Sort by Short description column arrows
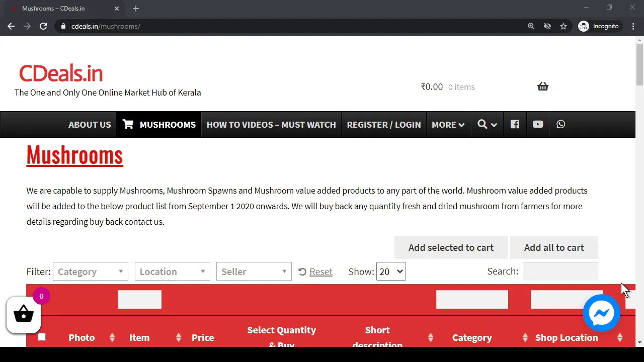 coord(431,337)
